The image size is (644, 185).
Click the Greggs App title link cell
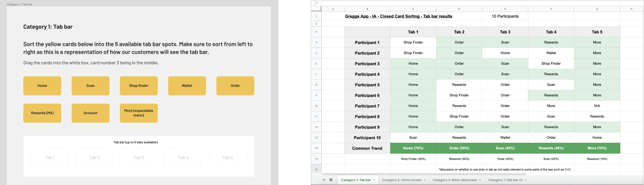(398, 16)
